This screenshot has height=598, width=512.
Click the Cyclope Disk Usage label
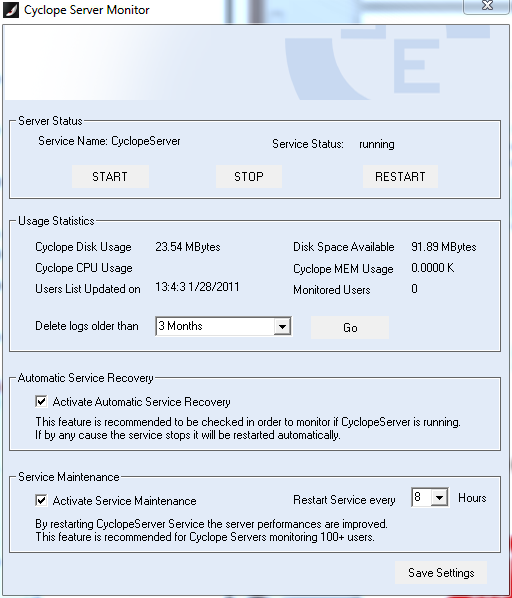tap(83, 247)
